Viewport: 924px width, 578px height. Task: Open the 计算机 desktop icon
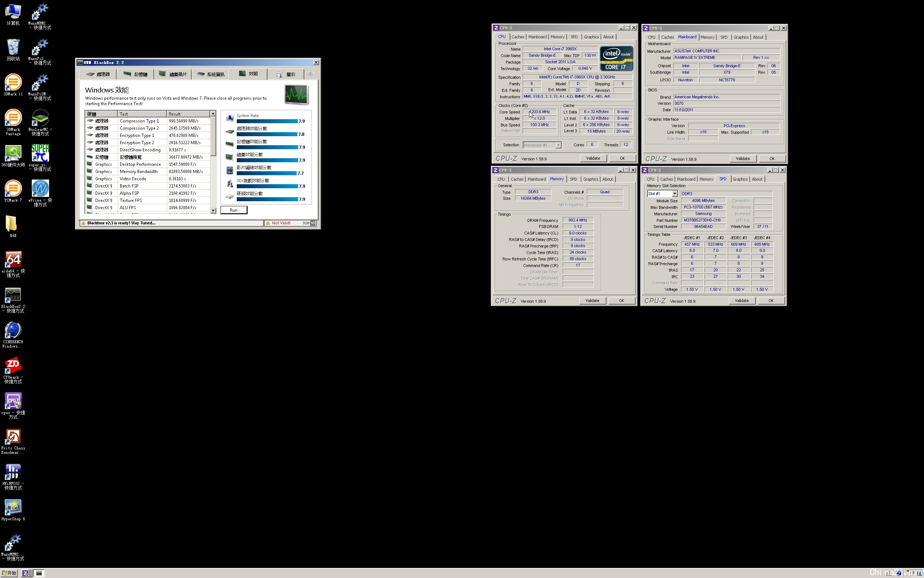point(13,14)
